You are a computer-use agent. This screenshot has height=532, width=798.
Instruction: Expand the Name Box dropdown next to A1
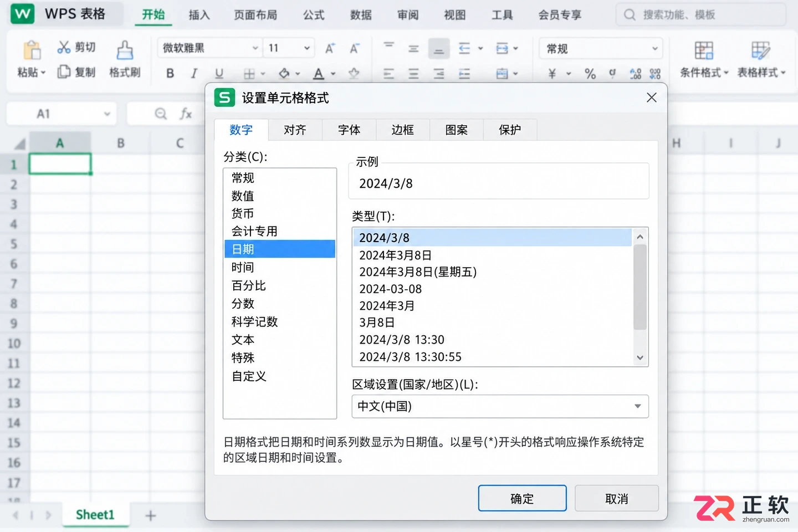pyautogui.click(x=107, y=114)
